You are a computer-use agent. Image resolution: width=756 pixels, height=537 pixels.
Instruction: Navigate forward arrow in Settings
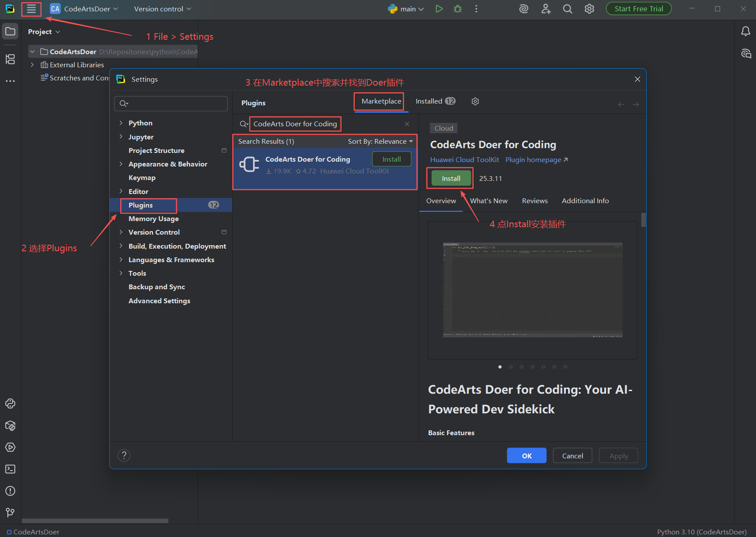(636, 104)
